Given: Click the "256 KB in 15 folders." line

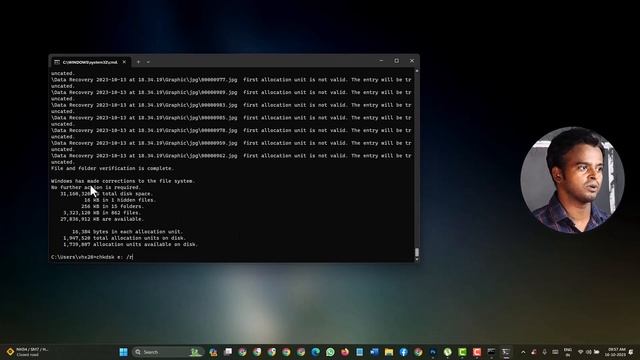Looking at the screenshot, I should click(112, 207).
